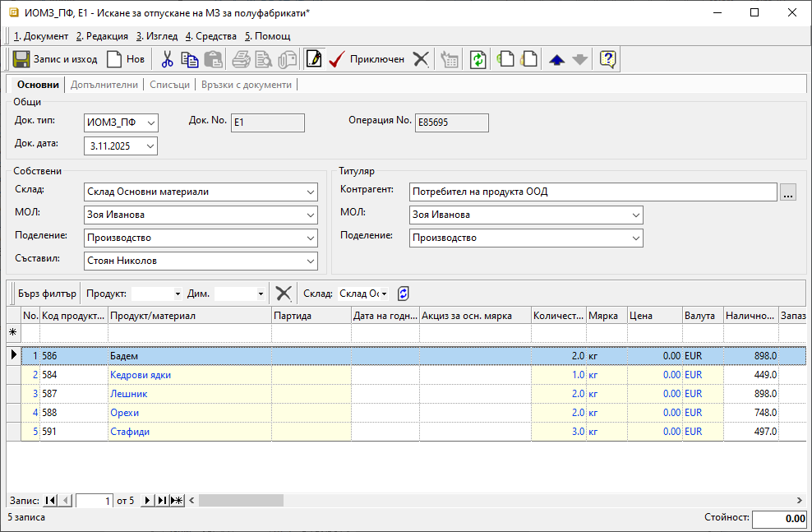Click the X delete icon in main toolbar
This screenshot has height=532, width=812.
(421, 59)
